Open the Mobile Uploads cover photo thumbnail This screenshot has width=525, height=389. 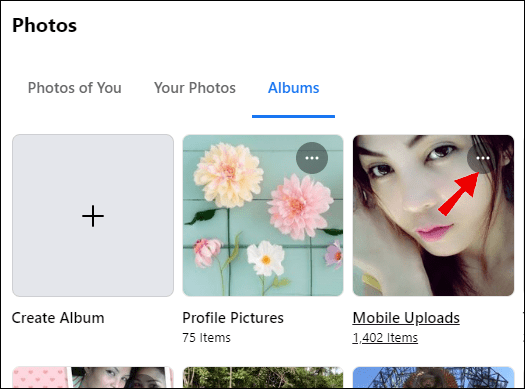click(433, 215)
